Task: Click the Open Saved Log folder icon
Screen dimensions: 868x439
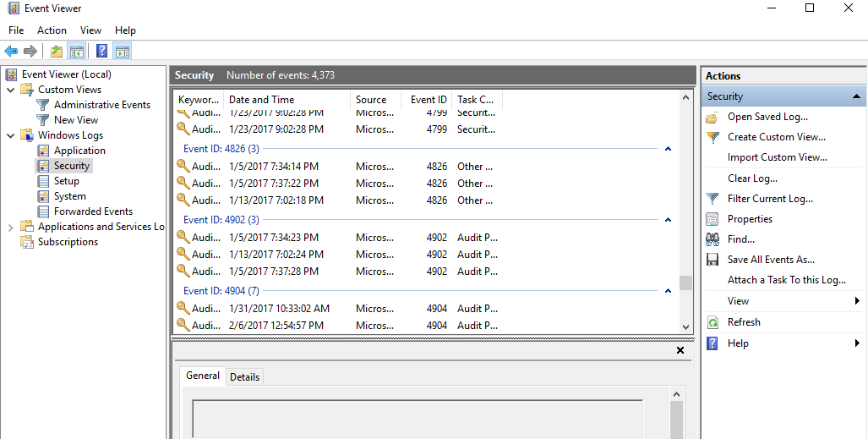Action: (x=712, y=117)
